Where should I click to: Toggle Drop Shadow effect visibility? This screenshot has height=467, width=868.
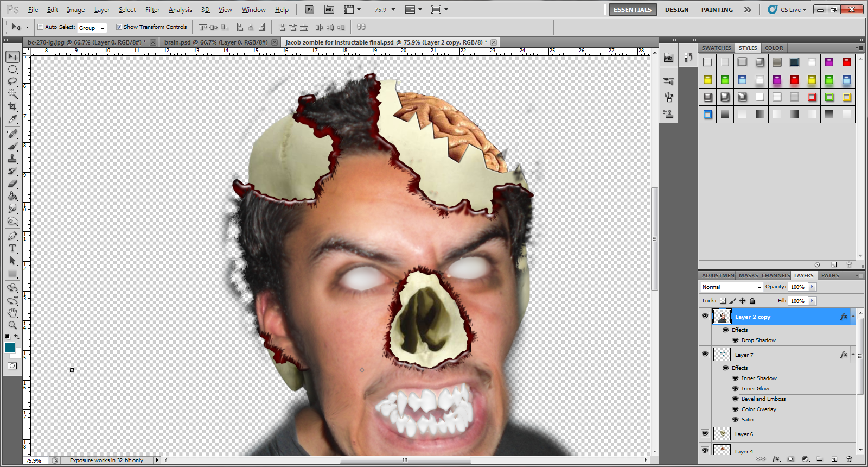[x=736, y=340]
